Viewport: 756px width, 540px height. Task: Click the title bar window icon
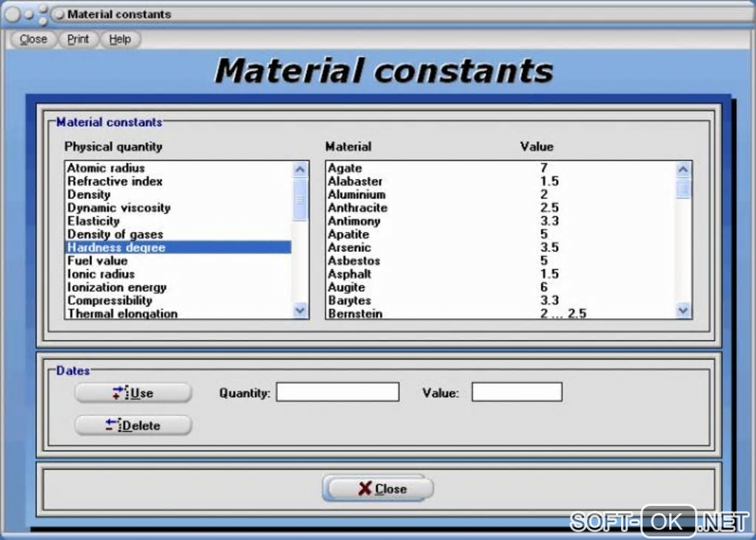coord(59,15)
